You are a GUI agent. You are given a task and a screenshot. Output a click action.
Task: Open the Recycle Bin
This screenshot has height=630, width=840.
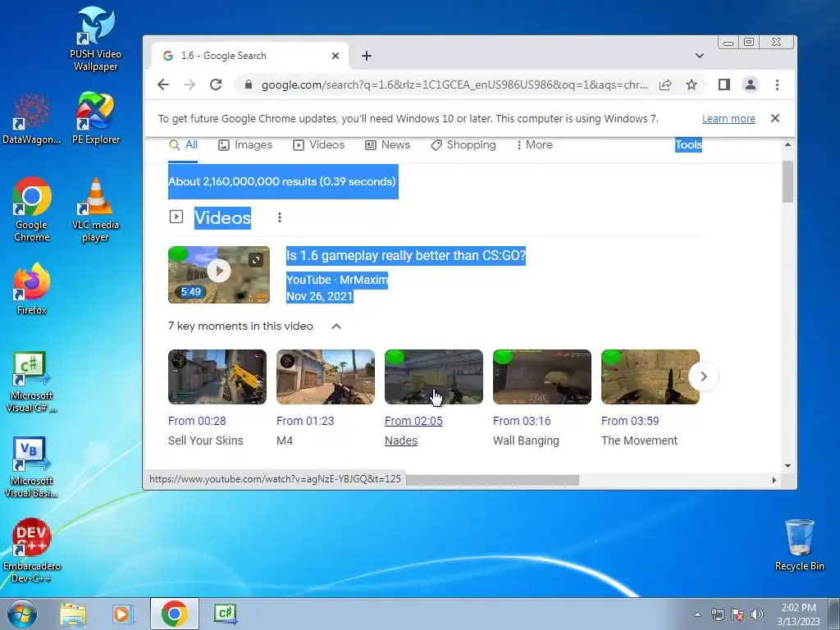point(799,545)
